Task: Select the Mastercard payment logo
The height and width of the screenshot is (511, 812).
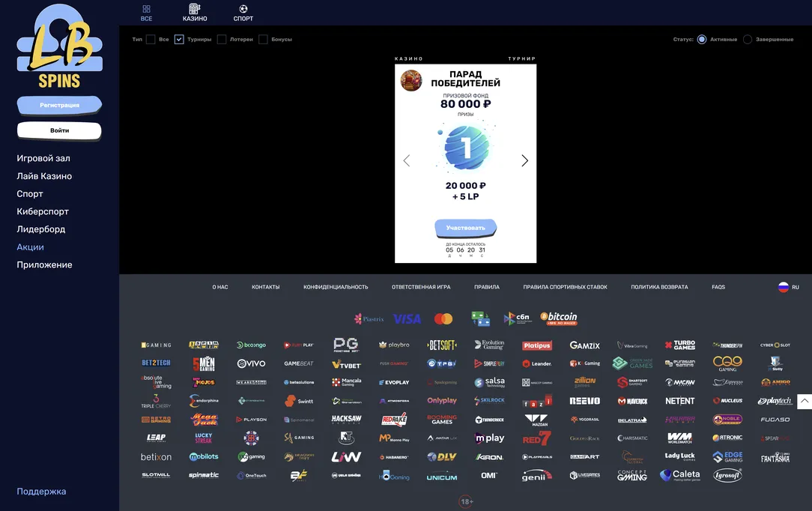Action: (443, 319)
